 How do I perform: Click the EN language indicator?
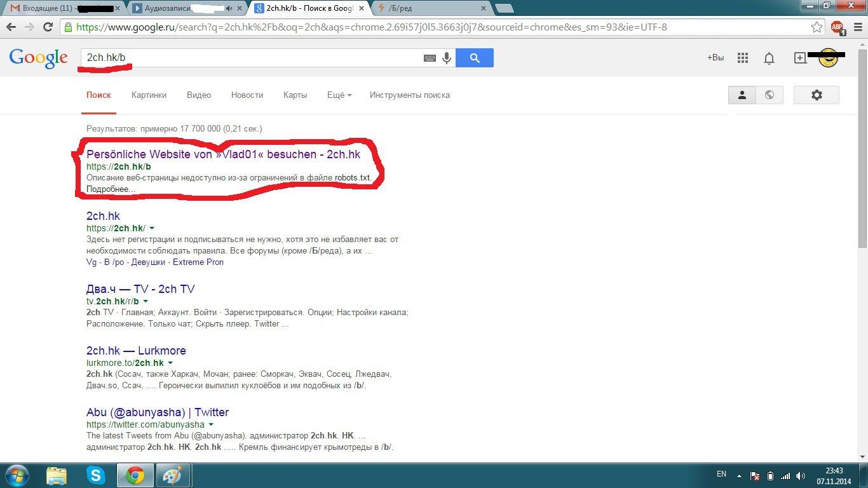(x=721, y=474)
